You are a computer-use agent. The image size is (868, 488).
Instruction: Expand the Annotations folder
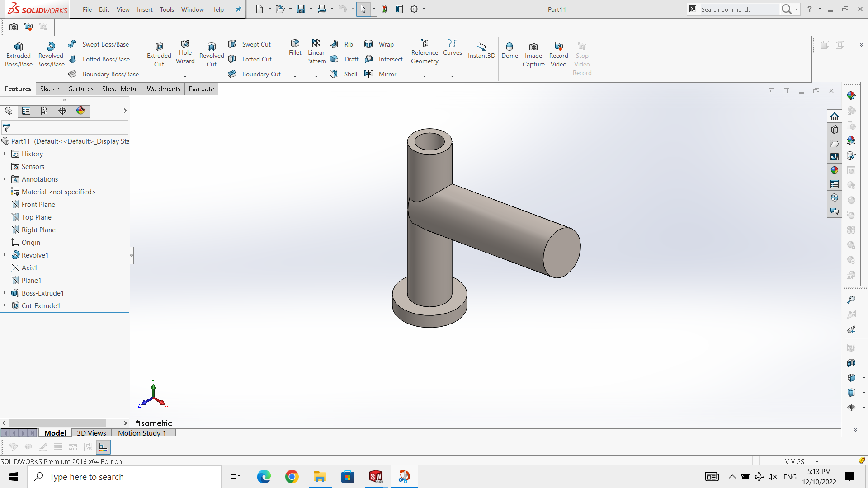click(x=5, y=179)
